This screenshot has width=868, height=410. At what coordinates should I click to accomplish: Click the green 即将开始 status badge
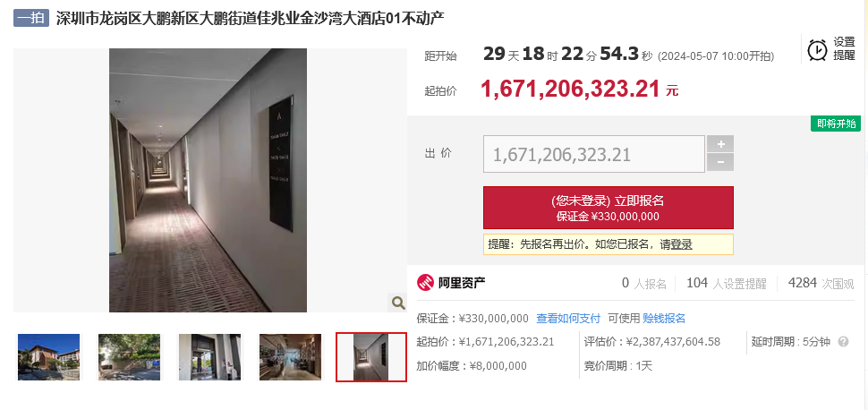click(x=836, y=124)
